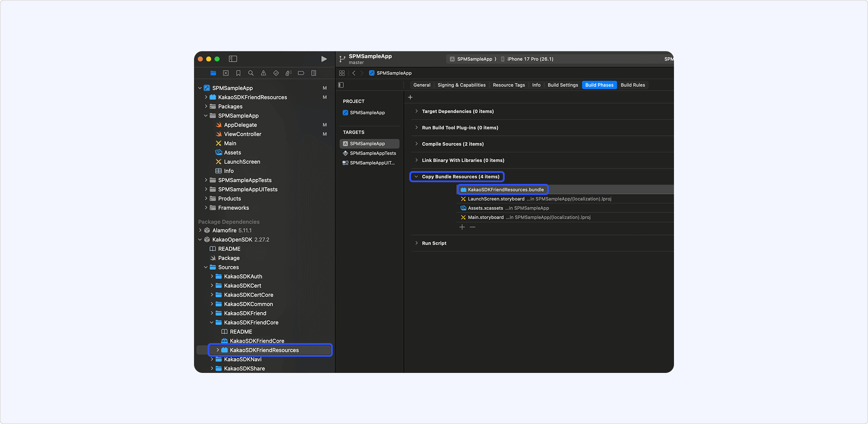The width and height of the screenshot is (868, 424).
Task: Remove selected bundle resource with minus
Action: click(x=472, y=227)
